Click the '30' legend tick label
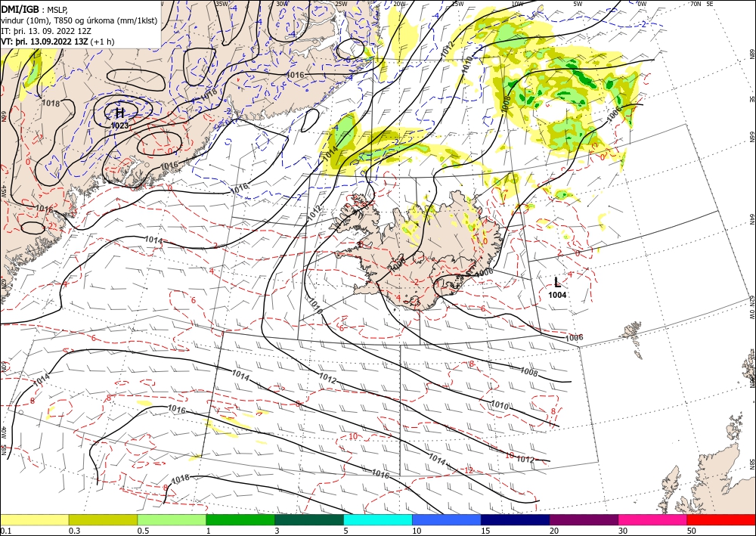The image size is (756, 536). tap(624, 531)
